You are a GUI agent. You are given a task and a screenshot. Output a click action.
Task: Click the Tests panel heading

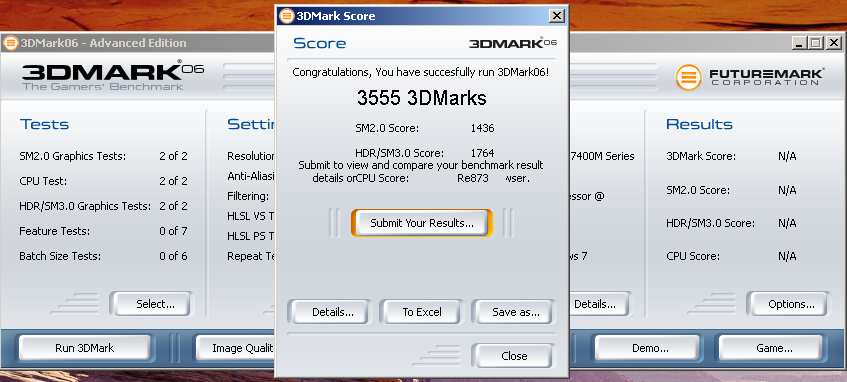tap(44, 124)
